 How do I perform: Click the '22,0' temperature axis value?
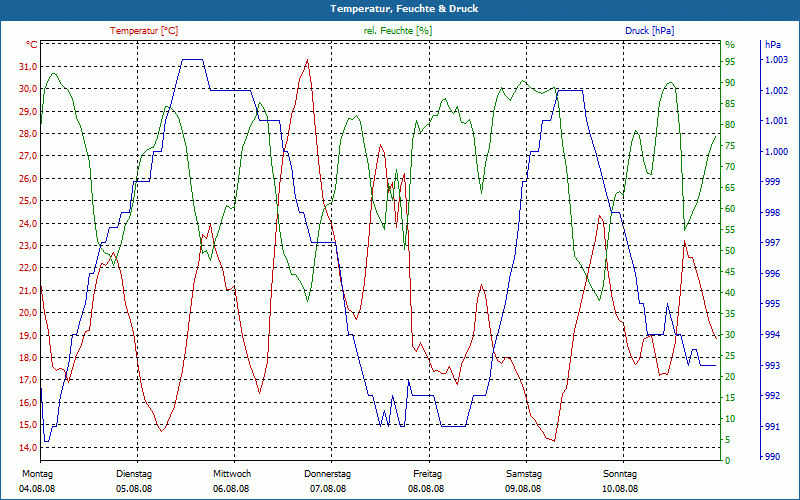[x=29, y=268]
